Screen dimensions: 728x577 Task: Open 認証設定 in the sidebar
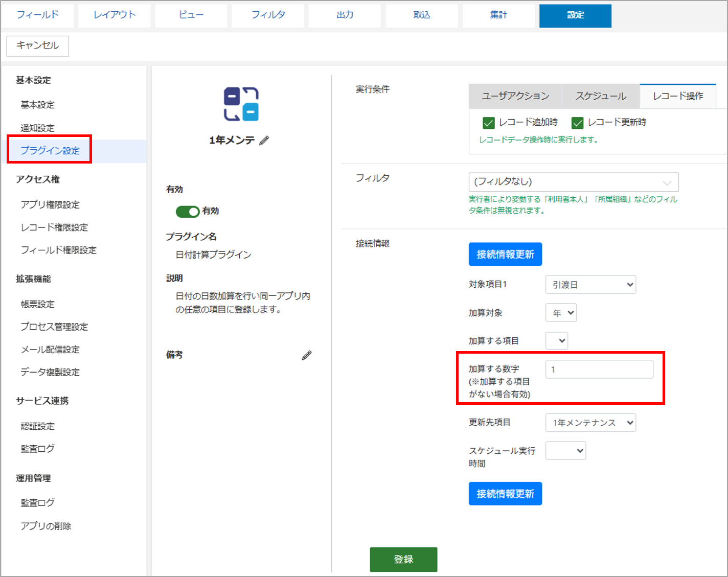37,426
